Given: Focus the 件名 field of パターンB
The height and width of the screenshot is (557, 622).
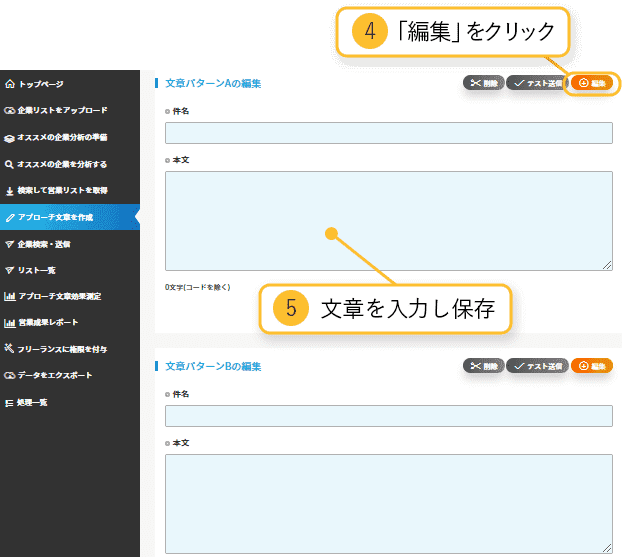Looking at the screenshot, I should tap(389, 416).
